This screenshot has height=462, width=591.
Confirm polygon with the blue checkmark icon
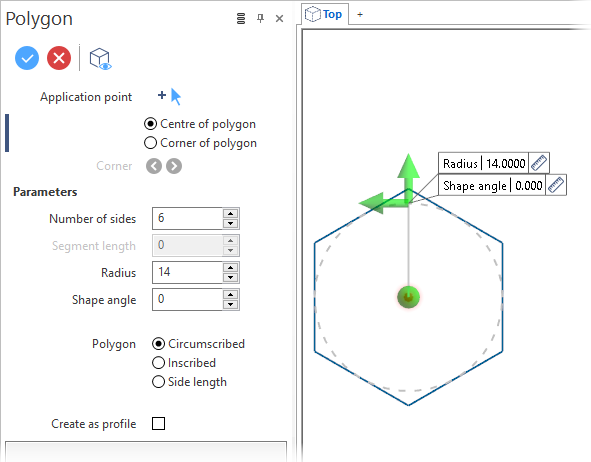click(27, 58)
